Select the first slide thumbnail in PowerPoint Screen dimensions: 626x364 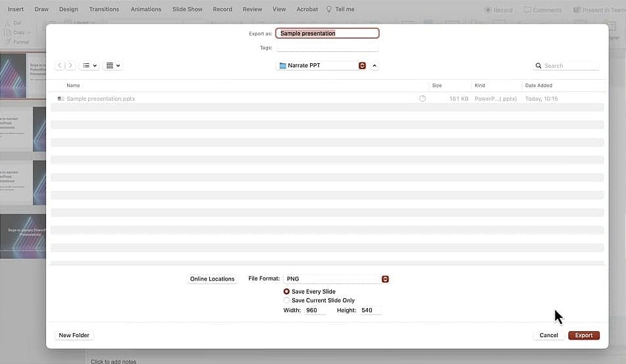23,76
